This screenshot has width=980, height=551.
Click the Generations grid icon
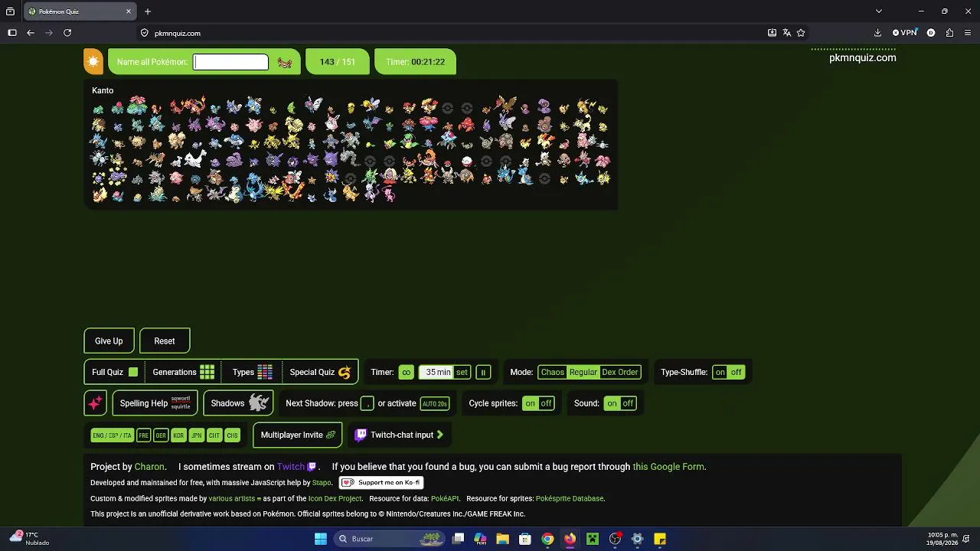[x=207, y=372]
